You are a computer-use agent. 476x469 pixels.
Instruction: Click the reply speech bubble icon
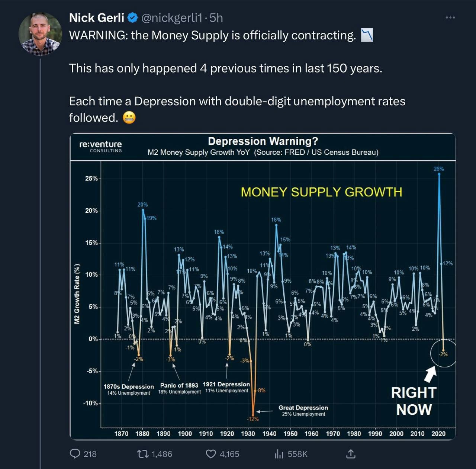click(75, 454)
